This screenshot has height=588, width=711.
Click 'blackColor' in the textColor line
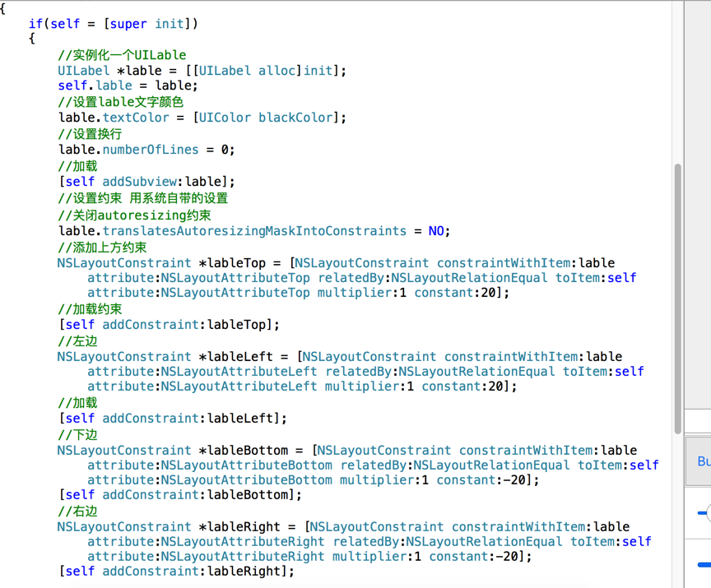pos(295,118)
